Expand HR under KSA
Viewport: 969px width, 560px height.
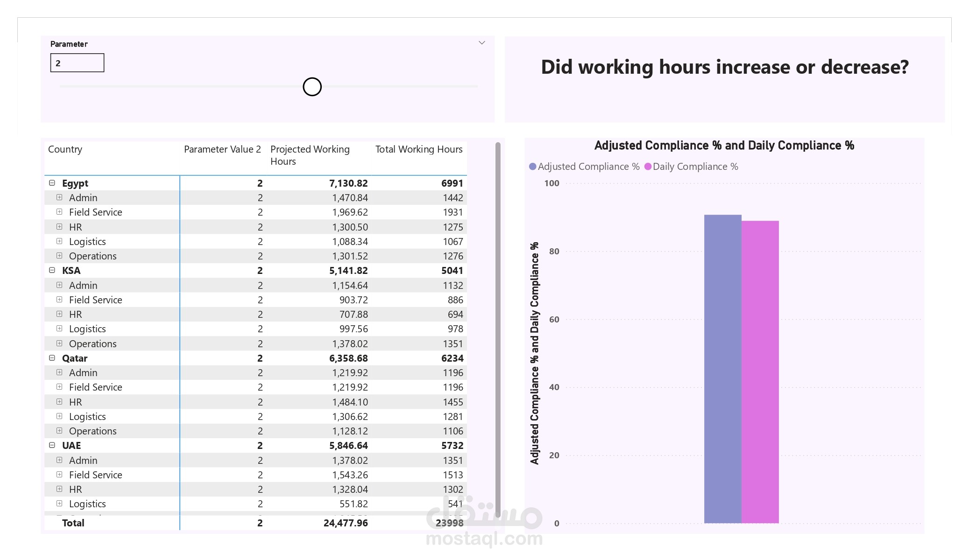coord(59,314)
